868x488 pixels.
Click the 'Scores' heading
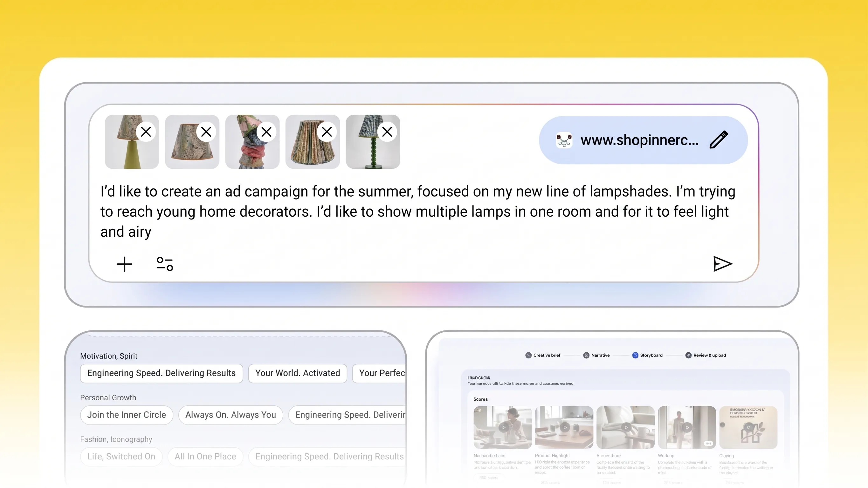coord(480,399)
